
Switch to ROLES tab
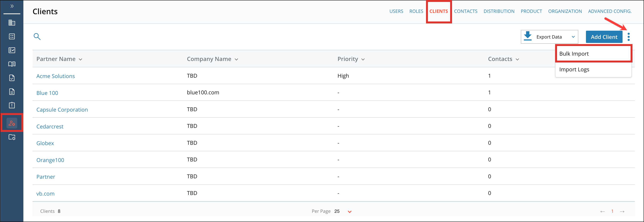tap(416, 11)
